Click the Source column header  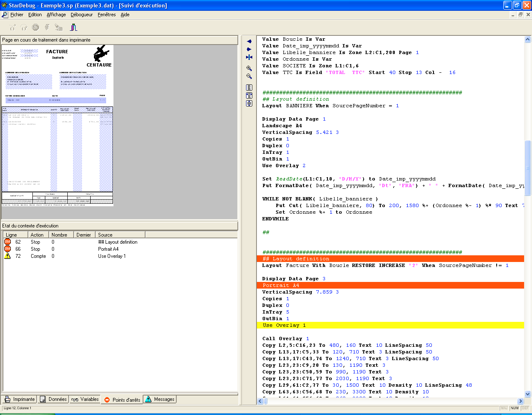tap(105, 235)
